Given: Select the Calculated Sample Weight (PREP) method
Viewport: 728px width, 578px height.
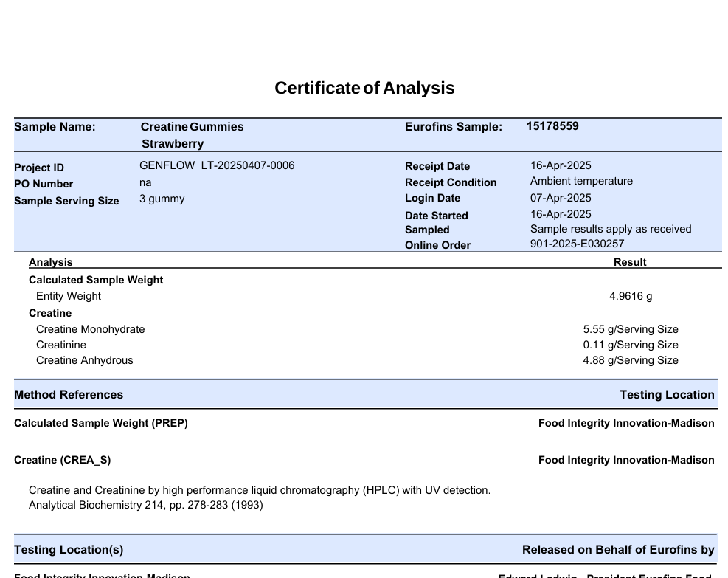Looking at the screenshot, I should [101, 423].
